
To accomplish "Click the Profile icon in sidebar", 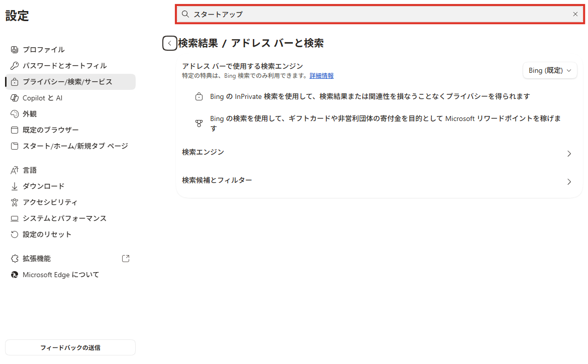I will [14, 49].
